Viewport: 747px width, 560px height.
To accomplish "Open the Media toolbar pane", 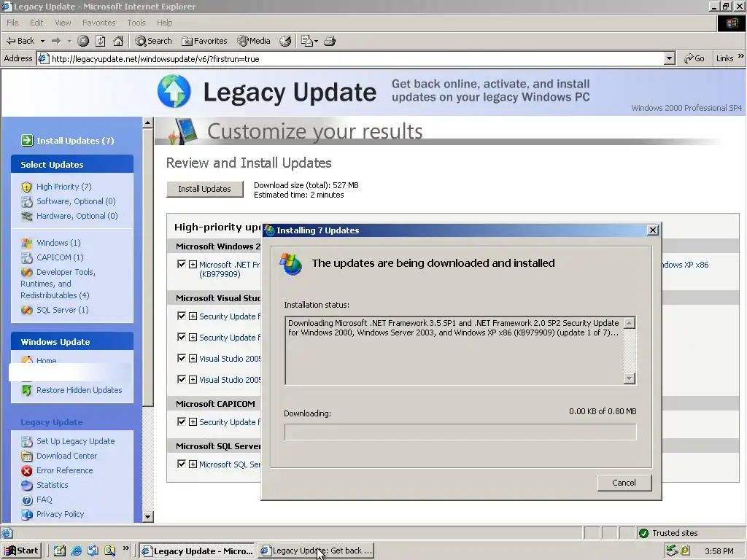I will tap(254, 41).
